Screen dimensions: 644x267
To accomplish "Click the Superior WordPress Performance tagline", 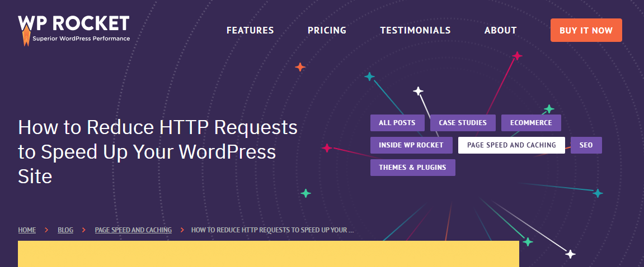I will point(81,39).
